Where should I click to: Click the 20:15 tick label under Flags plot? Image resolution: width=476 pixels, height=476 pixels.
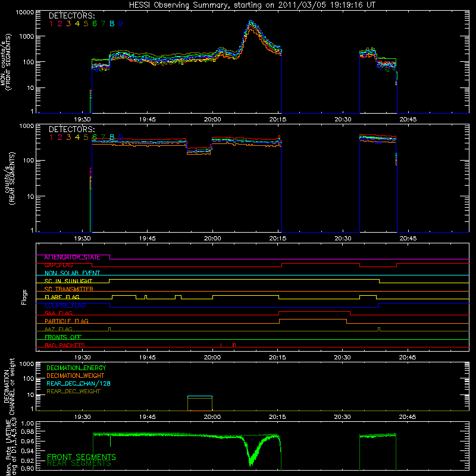[x=277, y=358]
